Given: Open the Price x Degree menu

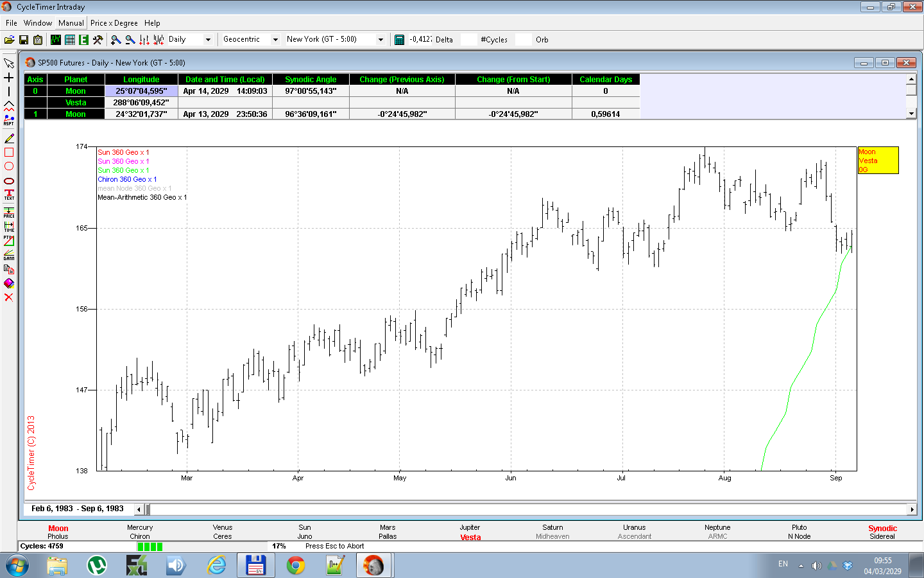Looking at the screenshot, I should click(114, 23).
